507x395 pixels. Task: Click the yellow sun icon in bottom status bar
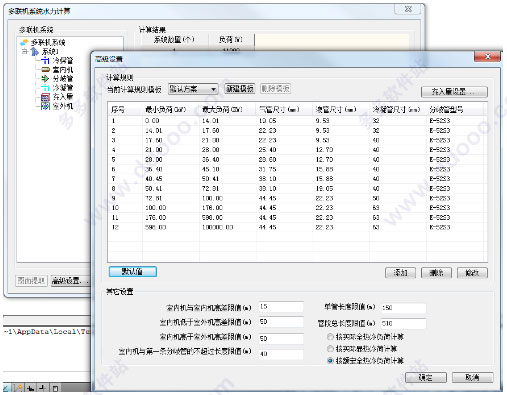(x=19, y=388)
